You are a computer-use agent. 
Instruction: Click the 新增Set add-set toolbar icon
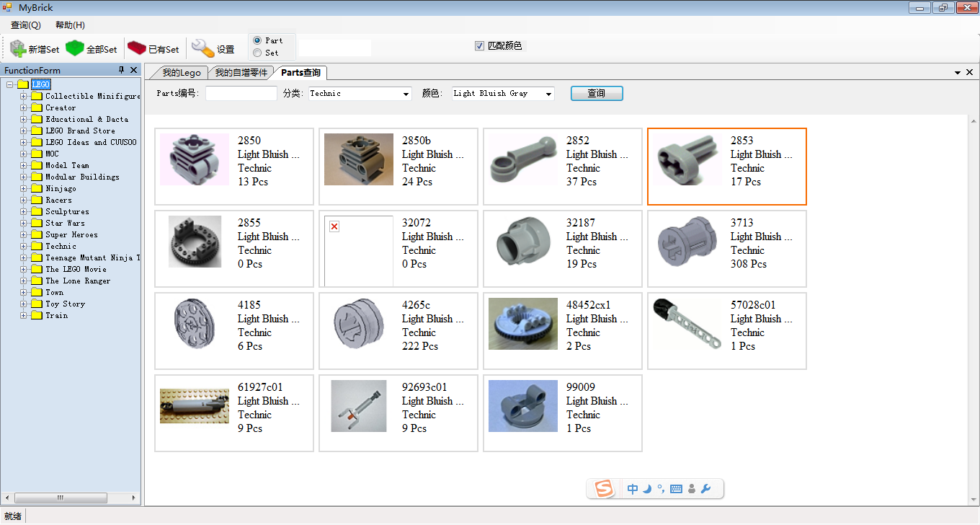[x=18, y=48]
